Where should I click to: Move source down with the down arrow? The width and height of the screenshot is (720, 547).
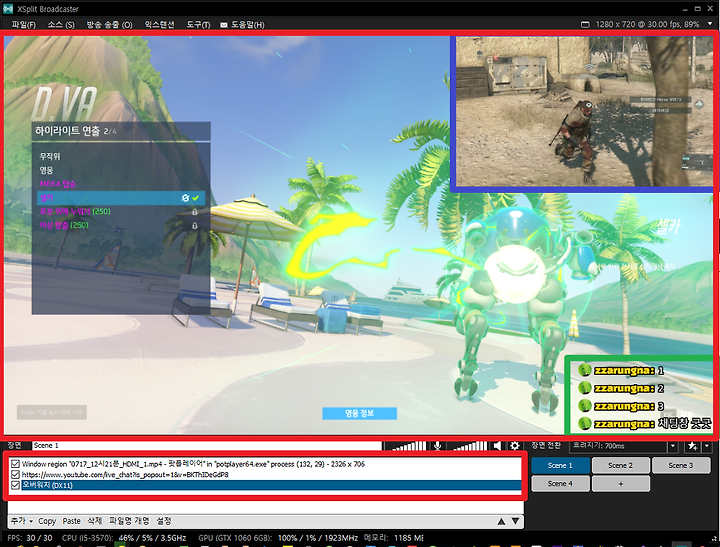coord(516,521)
